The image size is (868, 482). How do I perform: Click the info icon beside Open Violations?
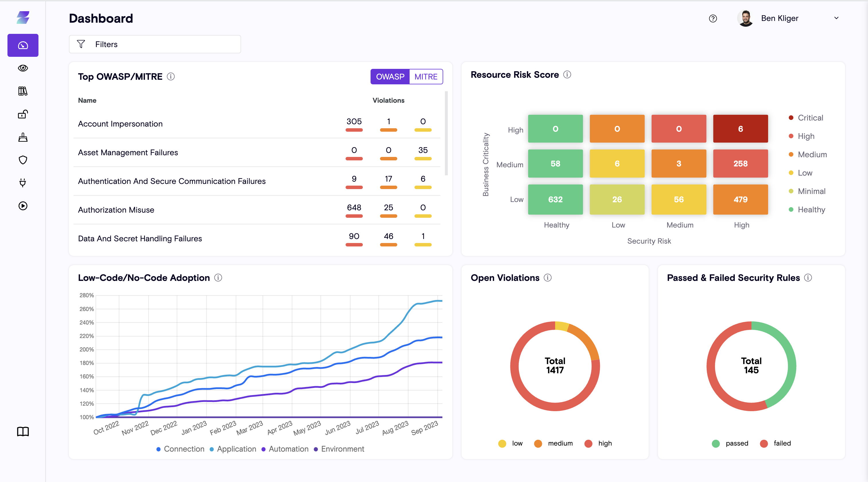(548, 278)
